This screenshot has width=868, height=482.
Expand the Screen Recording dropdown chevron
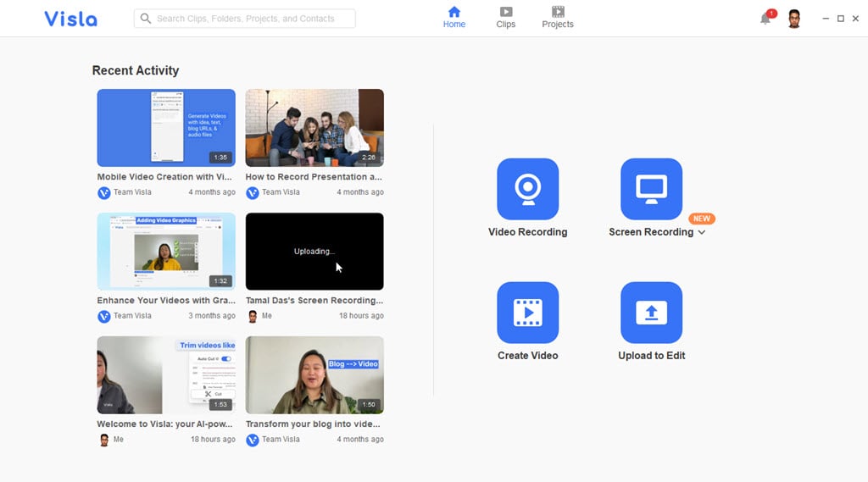[701, 232]
